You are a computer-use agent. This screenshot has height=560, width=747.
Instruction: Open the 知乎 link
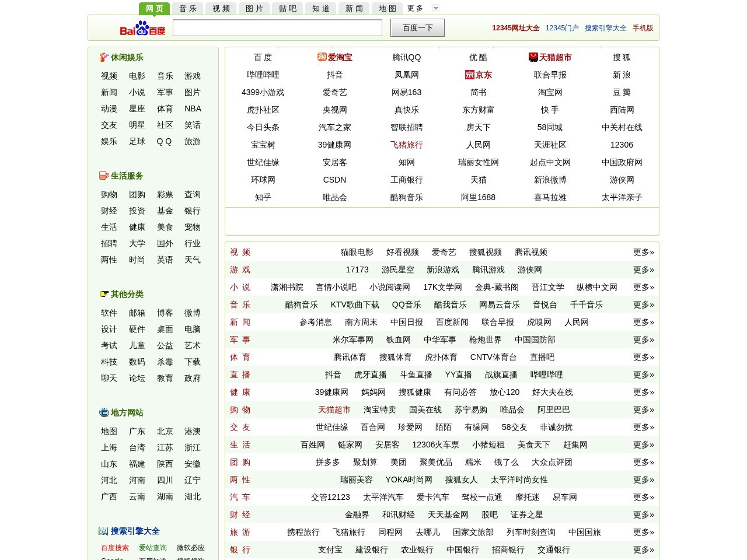[x=262, y=197]
